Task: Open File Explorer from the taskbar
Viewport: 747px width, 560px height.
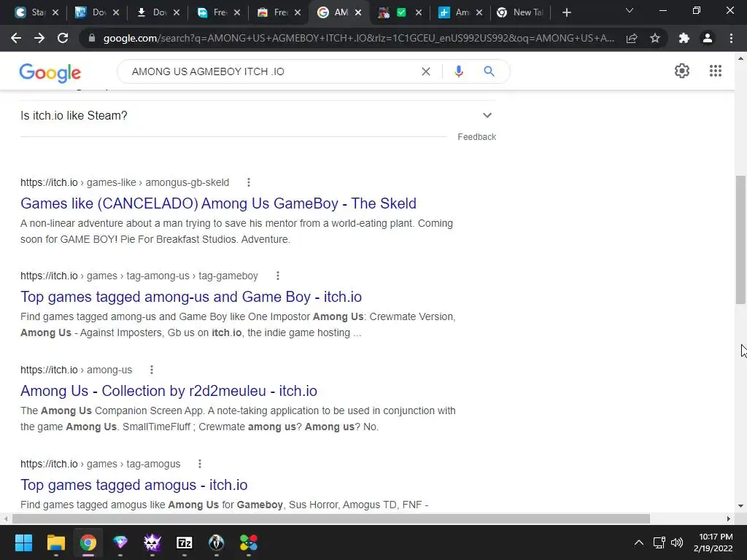Action: (55, 542)
